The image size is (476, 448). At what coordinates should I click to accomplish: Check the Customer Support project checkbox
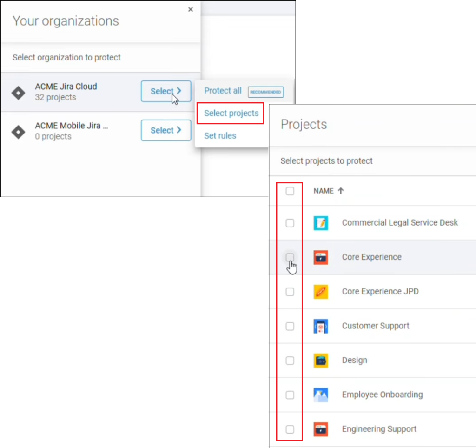(290, 326)
